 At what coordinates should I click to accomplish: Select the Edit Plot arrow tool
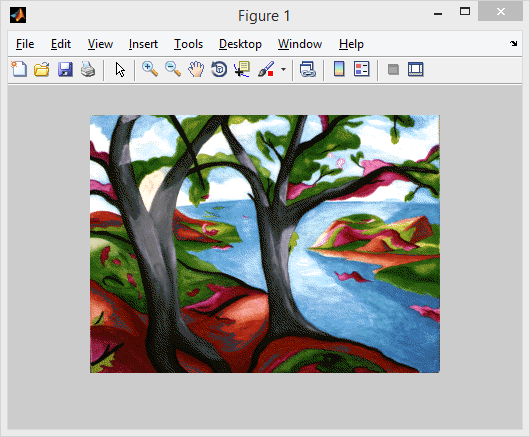coord(120,69)
